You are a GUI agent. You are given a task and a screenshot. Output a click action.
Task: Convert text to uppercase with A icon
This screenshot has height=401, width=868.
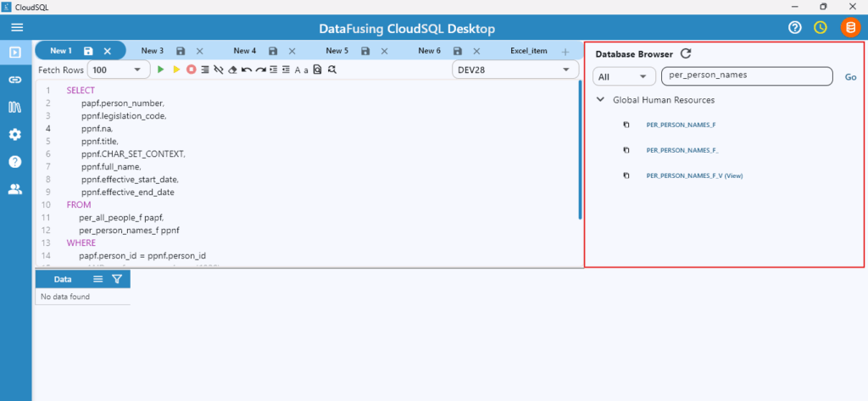tap(298, 70)
